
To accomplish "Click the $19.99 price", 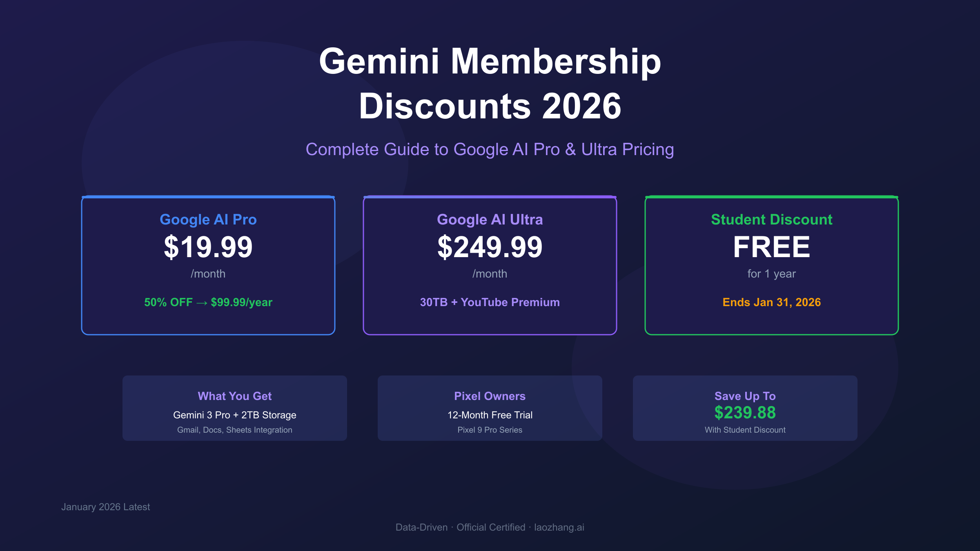I will [208, 247].
